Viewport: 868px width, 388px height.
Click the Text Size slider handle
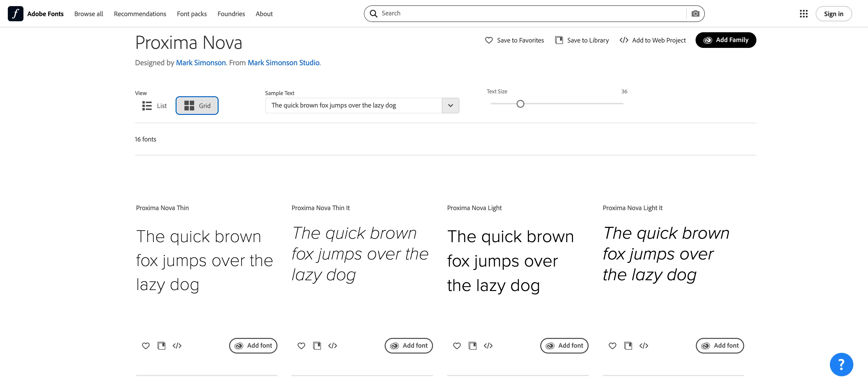520,104
